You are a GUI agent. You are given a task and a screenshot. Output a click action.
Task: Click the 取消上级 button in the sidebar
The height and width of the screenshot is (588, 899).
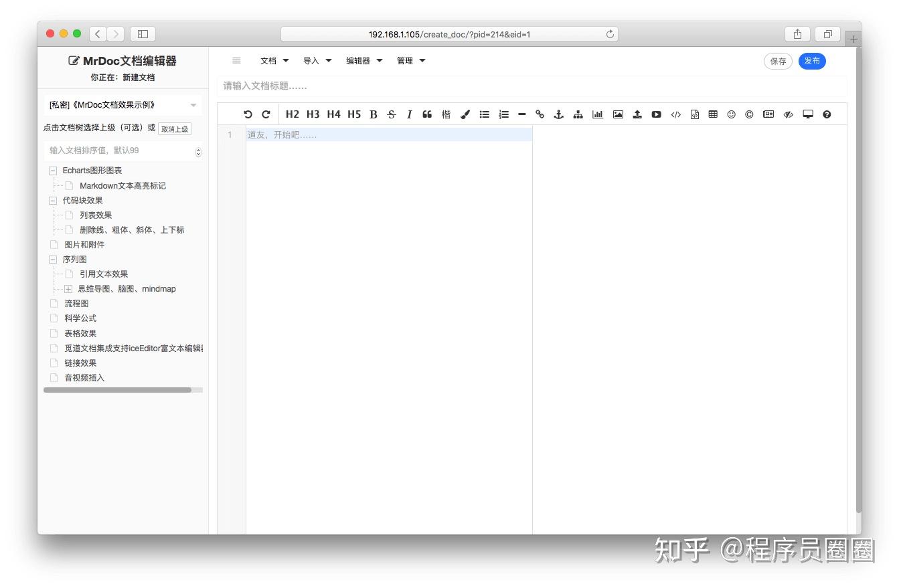coord(175,128)
